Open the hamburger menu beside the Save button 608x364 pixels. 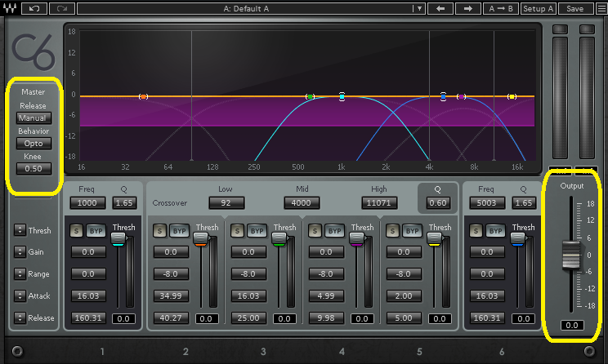(x=601, y=8)
